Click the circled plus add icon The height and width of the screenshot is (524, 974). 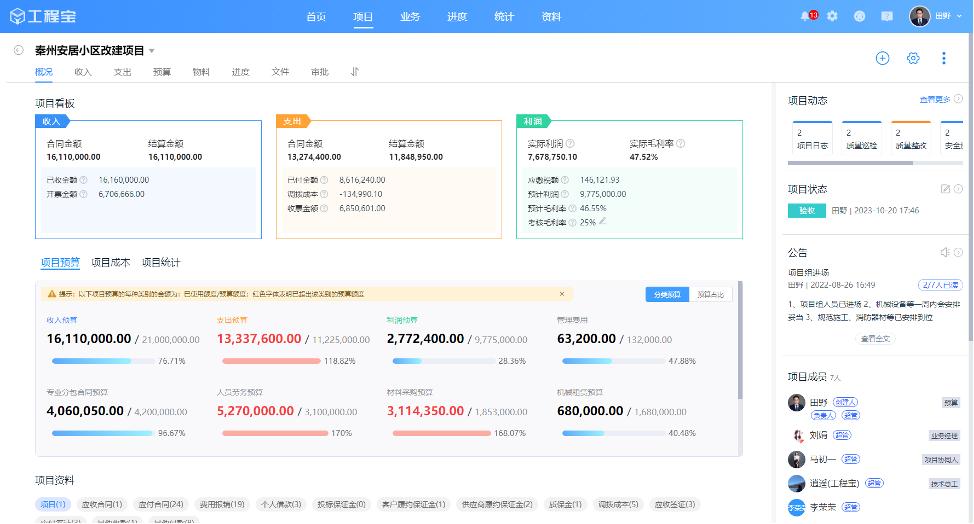coord(883,58)
